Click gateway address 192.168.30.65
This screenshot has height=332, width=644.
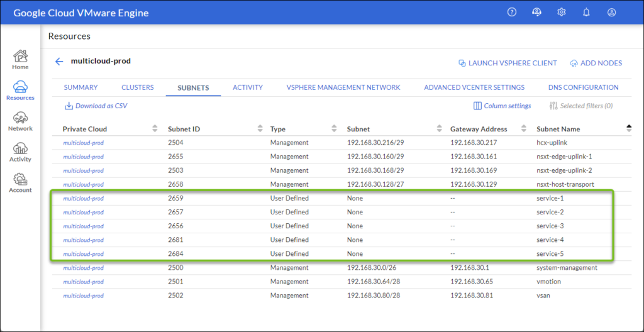tap(472, 282)
